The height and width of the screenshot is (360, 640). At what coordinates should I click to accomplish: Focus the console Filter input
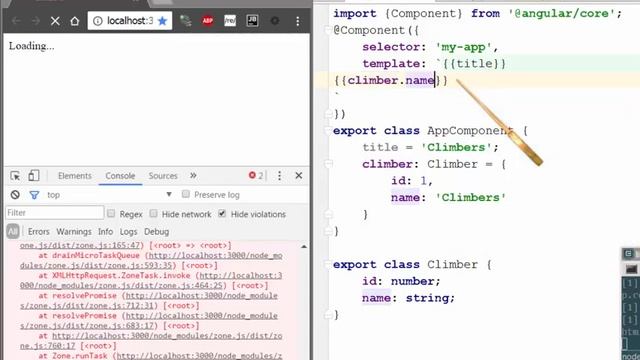coord(55,213)
